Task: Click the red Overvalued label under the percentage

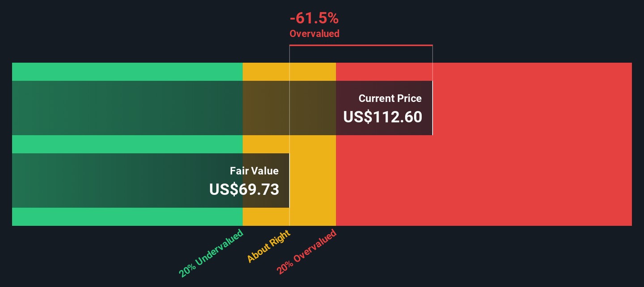Action: [314, 34]
